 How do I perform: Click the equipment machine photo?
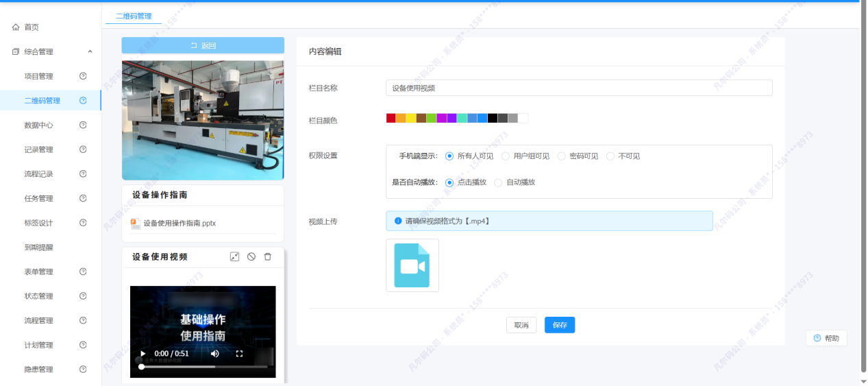point(203,120)
